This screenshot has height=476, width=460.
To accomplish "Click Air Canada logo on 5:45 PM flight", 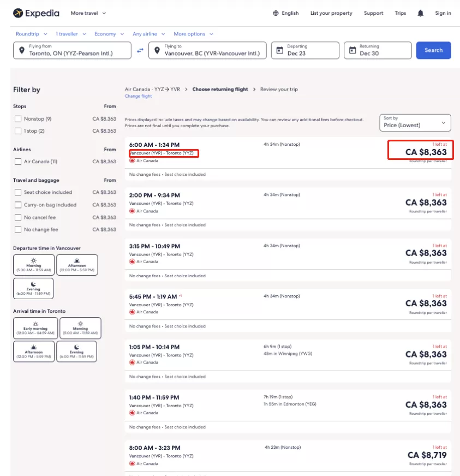I will (132, 312).
